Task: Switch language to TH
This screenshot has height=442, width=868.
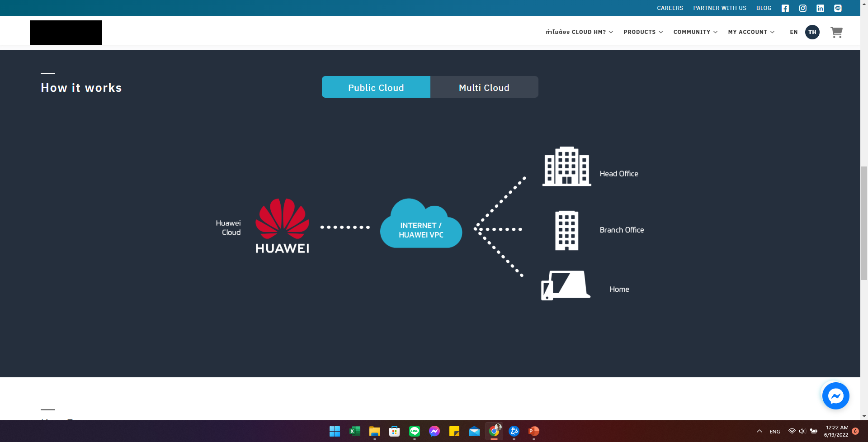Action: 812,32
